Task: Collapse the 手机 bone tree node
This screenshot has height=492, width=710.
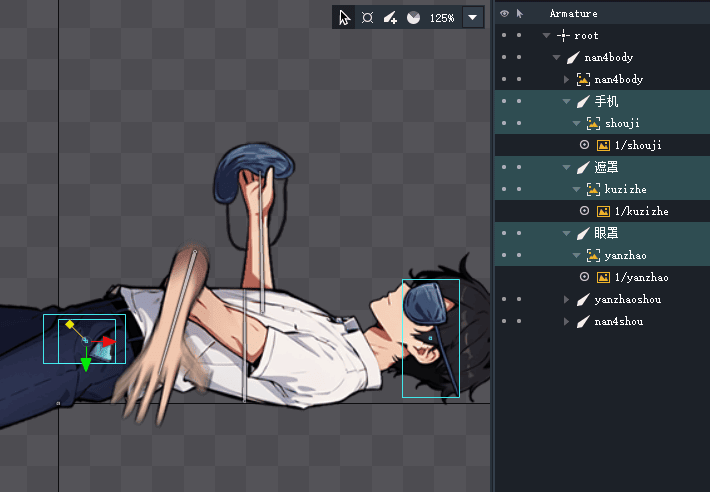Action: [x=567, y=101]
